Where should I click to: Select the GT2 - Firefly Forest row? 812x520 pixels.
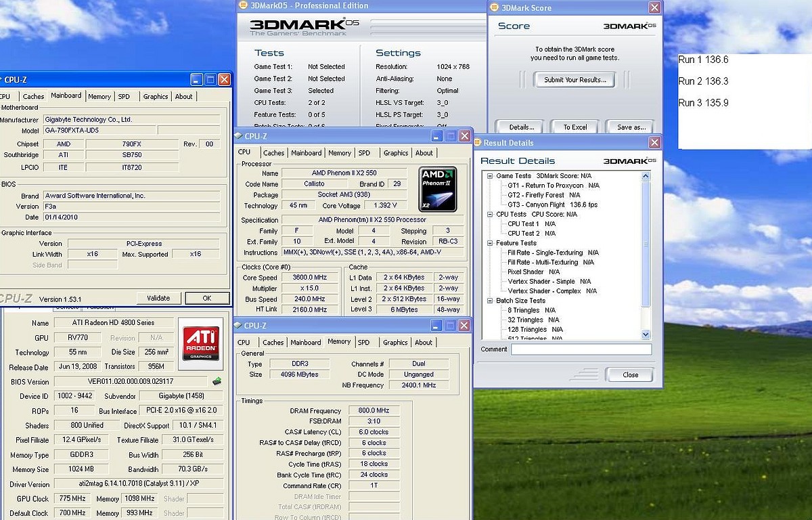click(544, 195)
